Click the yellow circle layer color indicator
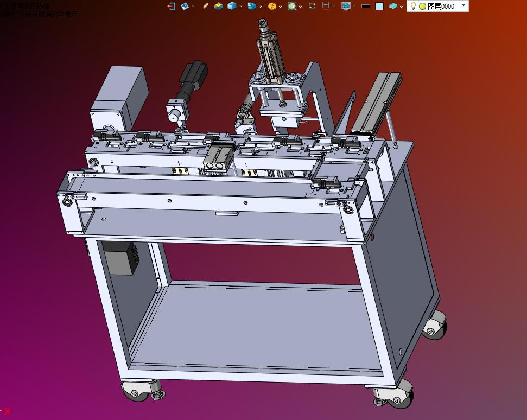 [x=422, y=6]
